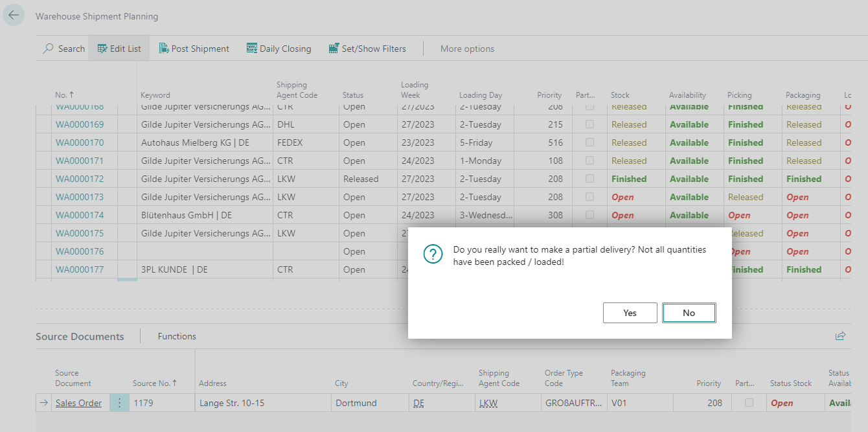Open Daily Closing from the toolbar
This screenshot has height=432, width=868.
click(x=251, y=48)
